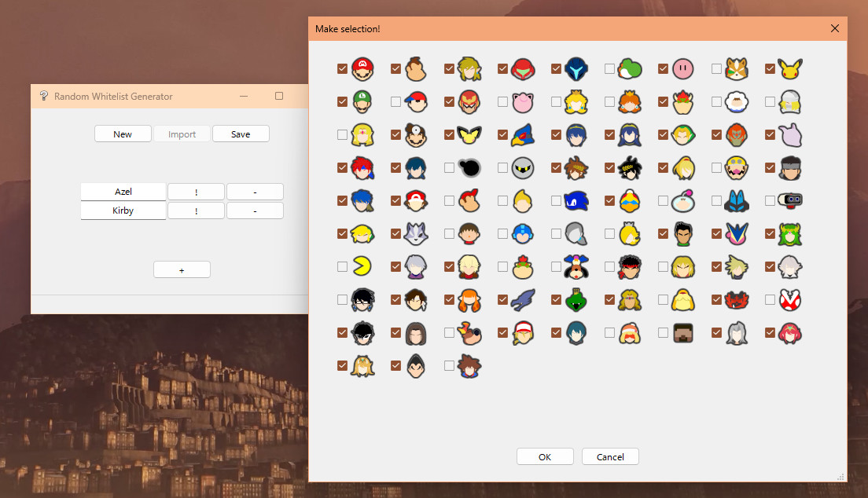Click the Duck Hunt icon
The height and width of the screenshot is (498, 868).
click(576, 267)
